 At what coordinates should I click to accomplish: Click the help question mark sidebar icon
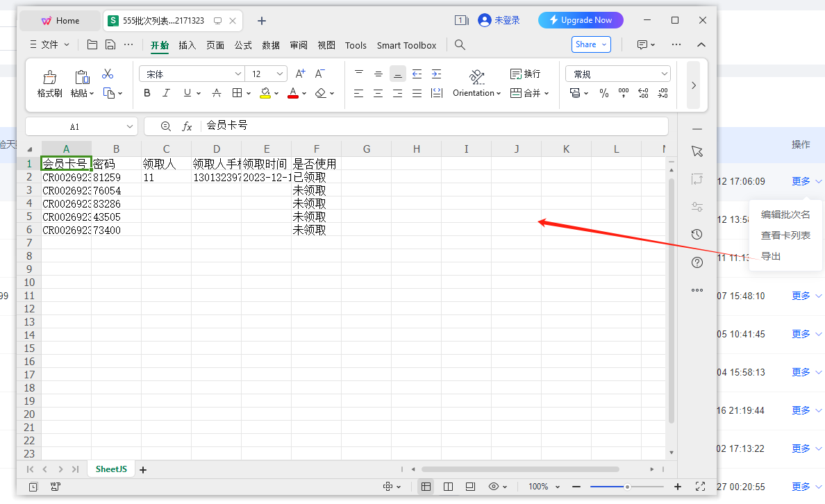697,262
